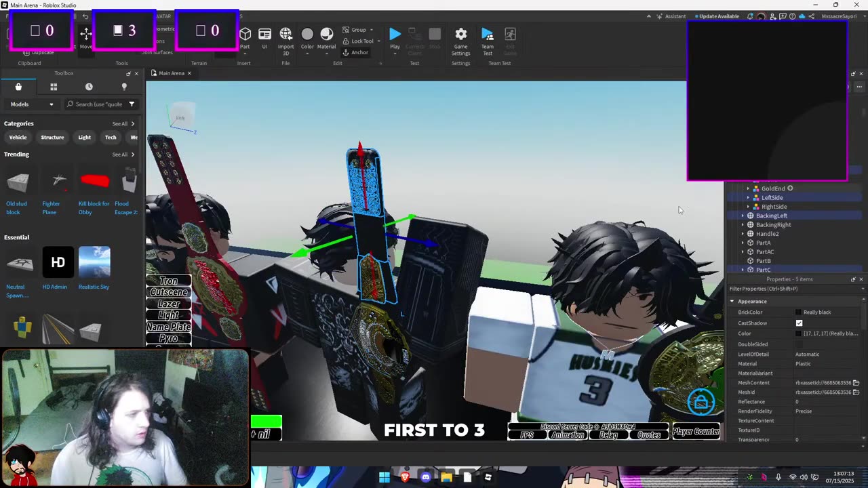The image size is (868, 488).
Task: Click the plus icon next to GoldEnd
Action: click(x=790, y=188)
